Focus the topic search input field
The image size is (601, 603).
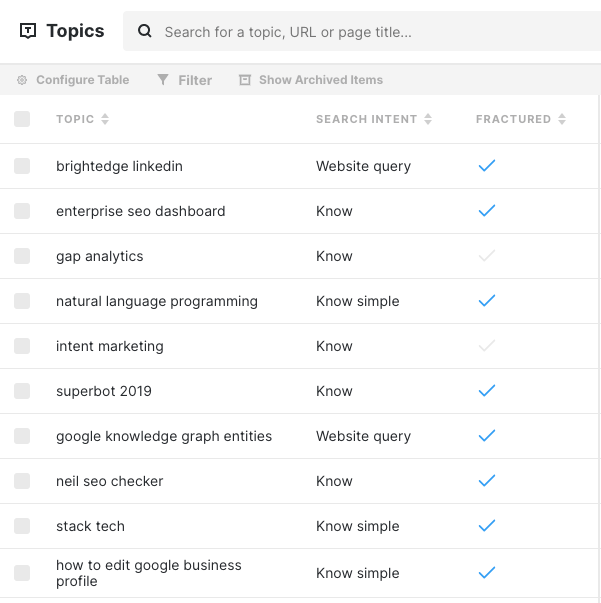click(x=361, y=31)
